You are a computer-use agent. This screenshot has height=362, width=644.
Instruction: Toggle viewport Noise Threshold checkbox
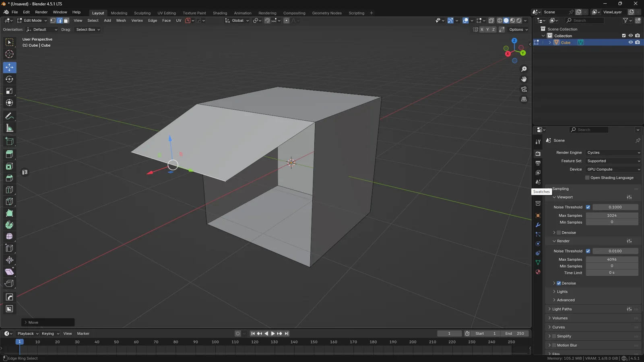(x=588, y=207)
